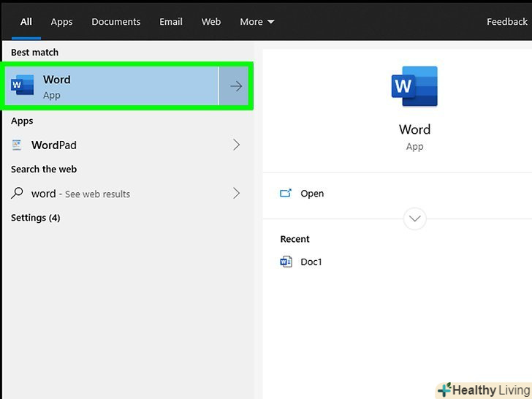Select the Email filter tab
The width and height of the screenshot is (532, 399).
point(171,22)
